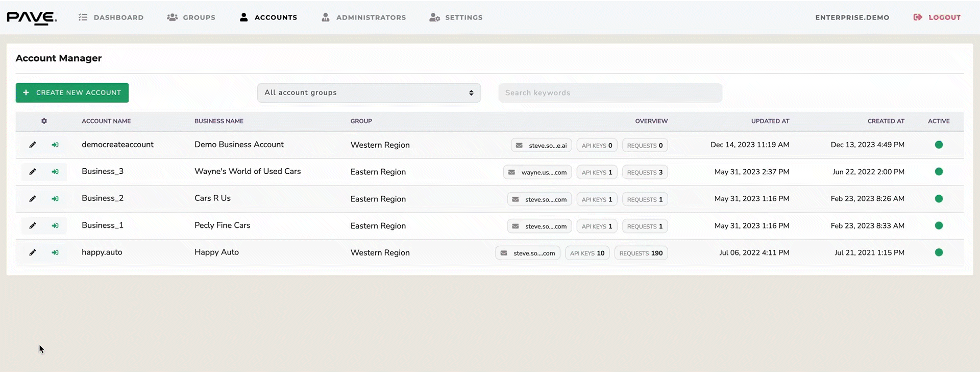Click the green login icon for Business_3

point(55,172)
